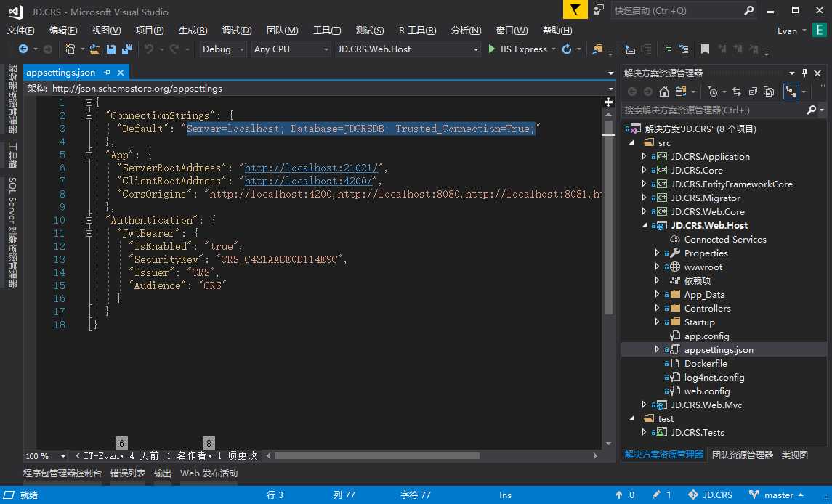The height and width of the screenshot is (504, 832).
Task: Click the JD.CRS repository status button
Action: coord(710,495)
